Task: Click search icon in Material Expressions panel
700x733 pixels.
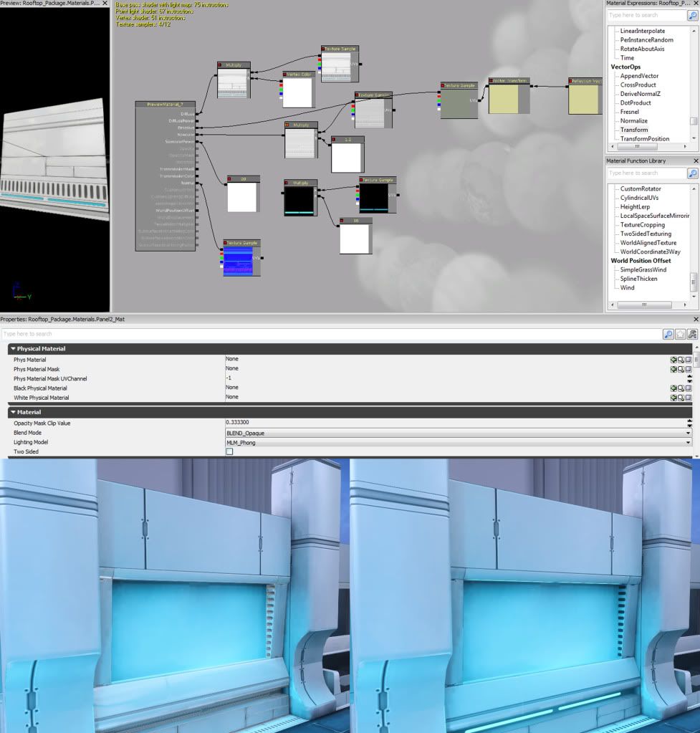Action: click(x=693, y=16)
